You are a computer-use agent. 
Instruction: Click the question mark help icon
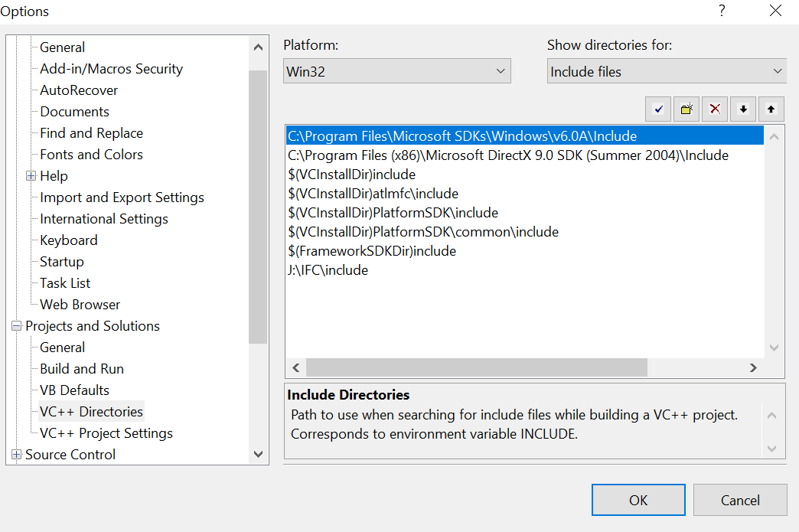pyautogui.click(x=721, y=11)
